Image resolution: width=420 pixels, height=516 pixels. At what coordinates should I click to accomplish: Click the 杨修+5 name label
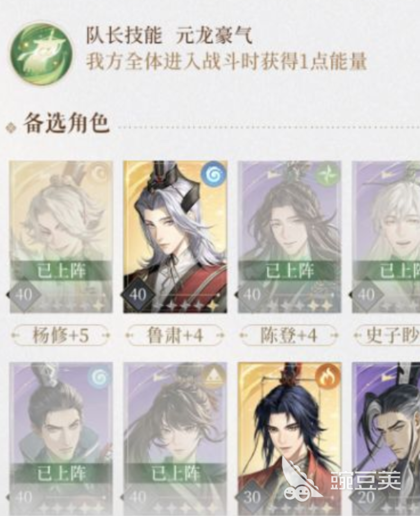[61, 335]
